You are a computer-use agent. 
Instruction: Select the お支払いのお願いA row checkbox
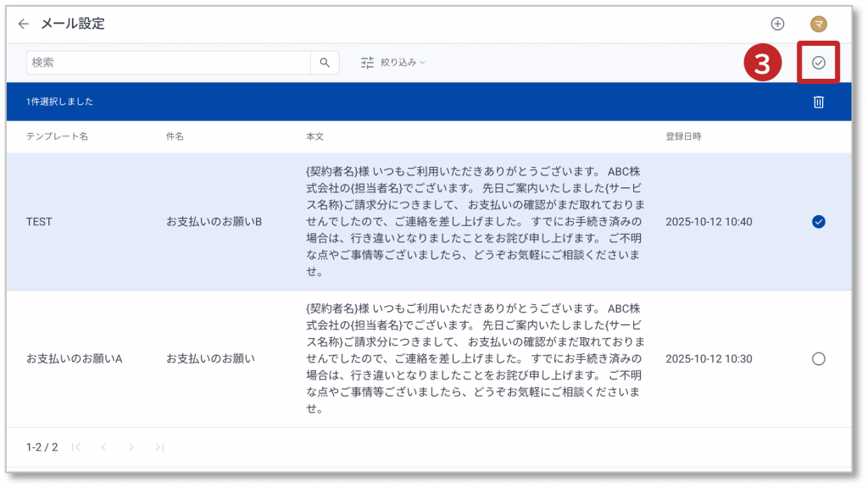[818, 358]
